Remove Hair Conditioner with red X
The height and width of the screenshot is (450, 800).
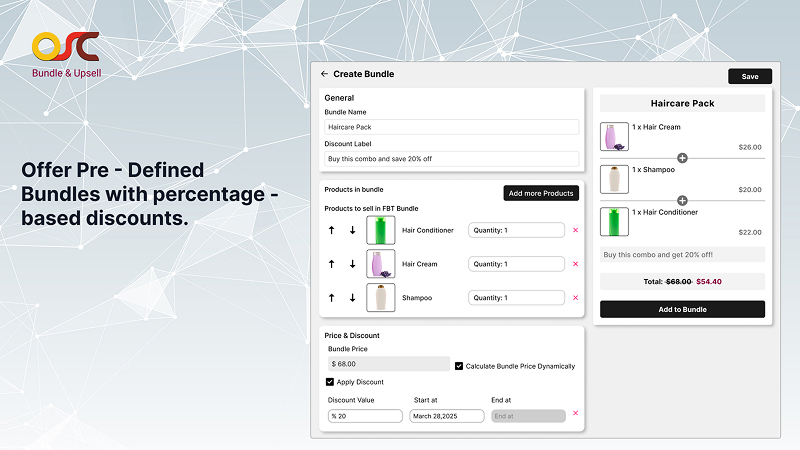pyautogui.click(x=575, y=231)
